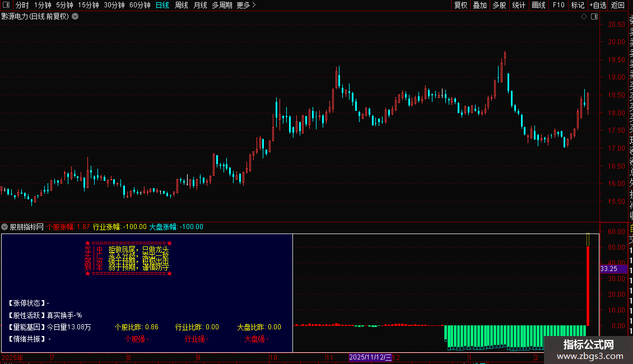Screen dimensions: 633x364
Task: Click the 个股涨幅: 1.87 value
Action: 68,227
